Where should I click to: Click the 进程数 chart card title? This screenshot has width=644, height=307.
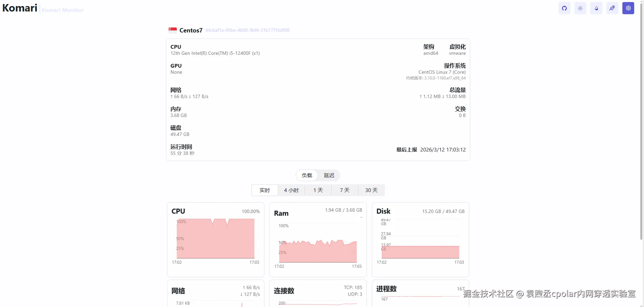(386, 289)
